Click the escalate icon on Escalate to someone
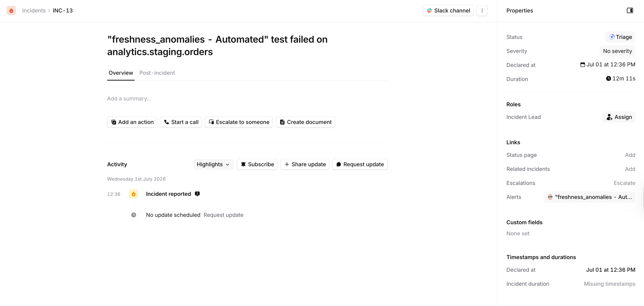 211,122
